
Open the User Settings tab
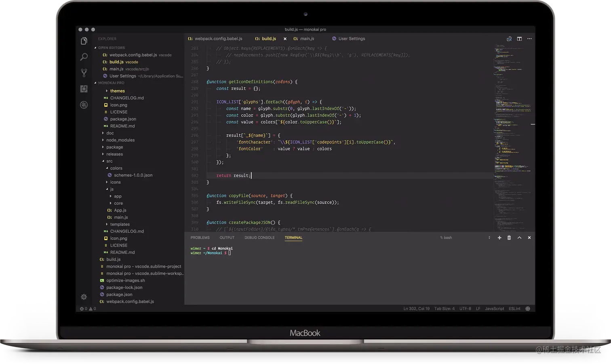pos(348,39)
